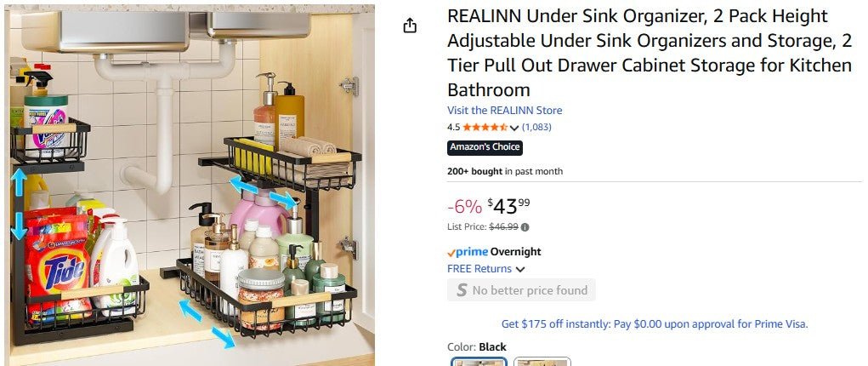This screenshot has width=868, height=366.
Task: Click the No better price found button
Action: tap(521, 290)
